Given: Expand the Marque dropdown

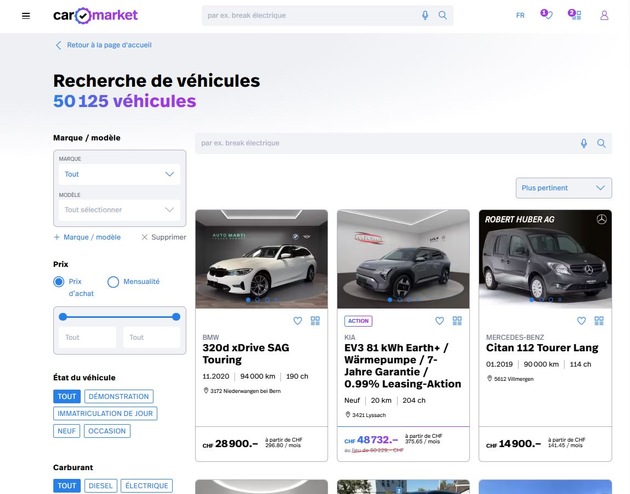Looking at the screenshot, I should [x=119, y=174].
